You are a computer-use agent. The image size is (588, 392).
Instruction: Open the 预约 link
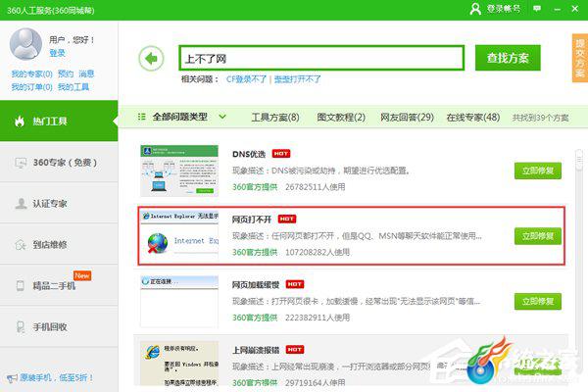point(66,73)
